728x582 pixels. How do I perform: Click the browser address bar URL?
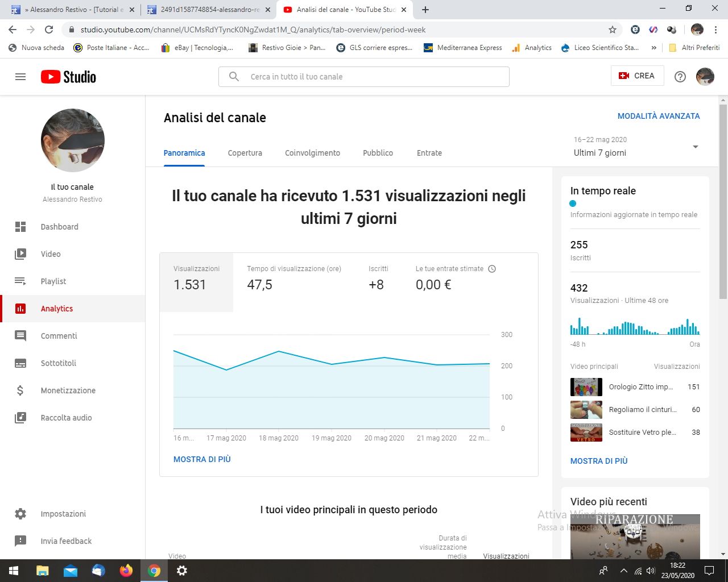pyautogui.click(x=253, y=30)
